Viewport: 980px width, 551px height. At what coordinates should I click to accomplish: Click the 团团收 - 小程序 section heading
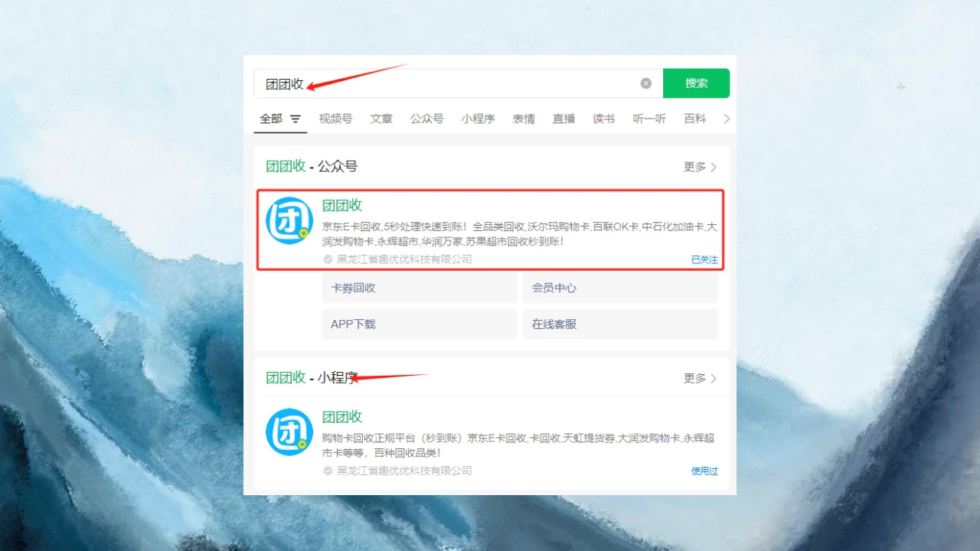[x=312, y=377]
